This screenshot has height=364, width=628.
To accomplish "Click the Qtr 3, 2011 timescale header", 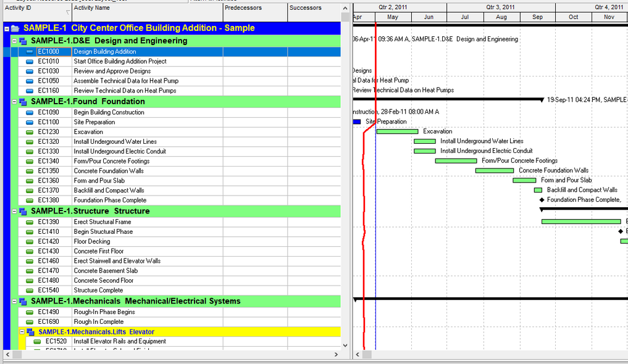I will click(x=501, y=7).
